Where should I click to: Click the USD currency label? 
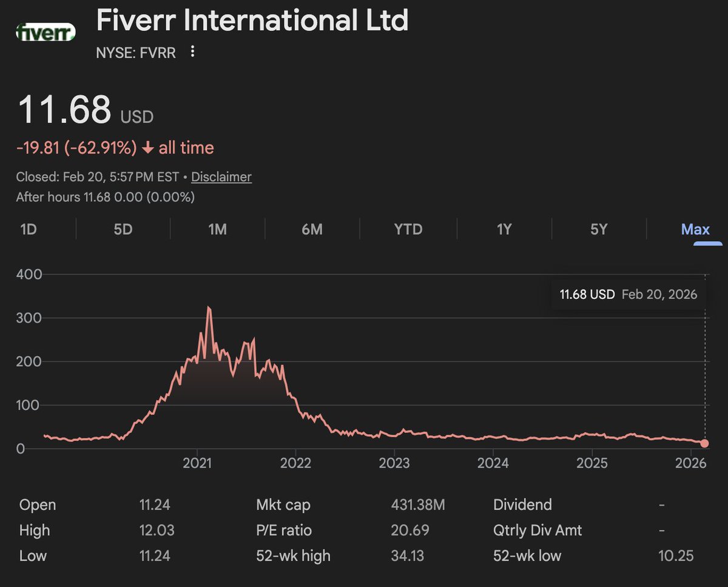(137, 116)
